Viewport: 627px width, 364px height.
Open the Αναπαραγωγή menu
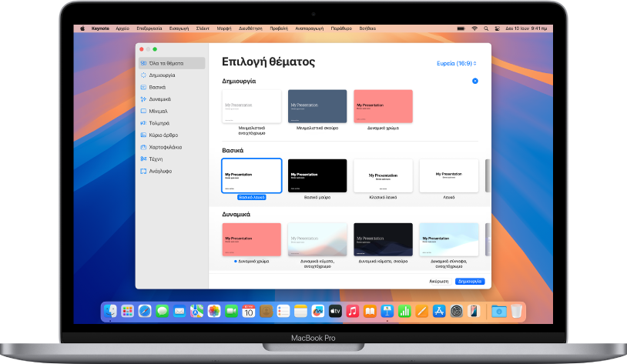(309, 28)
